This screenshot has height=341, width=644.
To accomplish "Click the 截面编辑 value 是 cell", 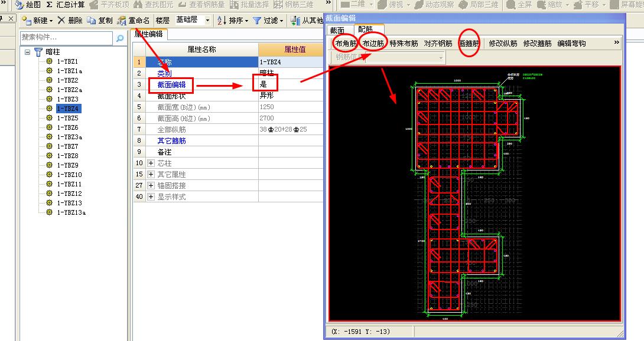I will (291, 84).
